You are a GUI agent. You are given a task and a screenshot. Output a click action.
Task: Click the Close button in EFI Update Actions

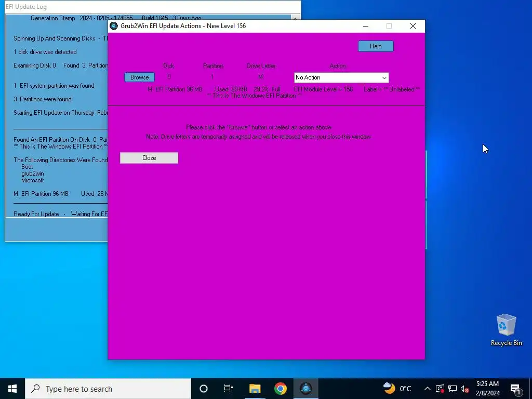point(149,158)
